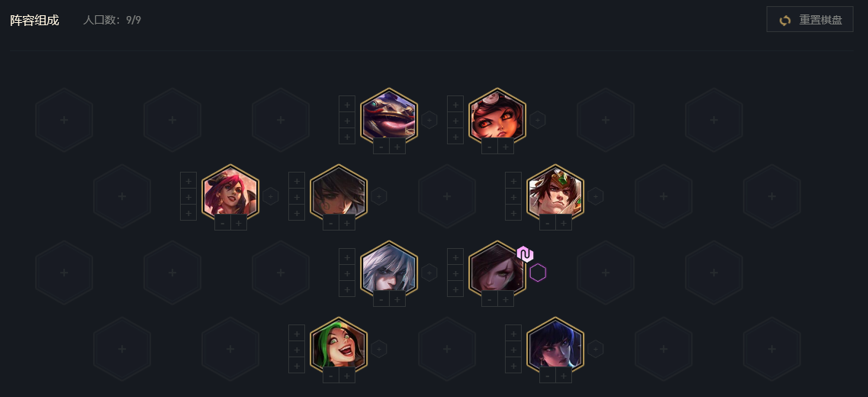
Task: Click the white-haired champion portrait
Action: pyautogui.click(x=389, y=270)
